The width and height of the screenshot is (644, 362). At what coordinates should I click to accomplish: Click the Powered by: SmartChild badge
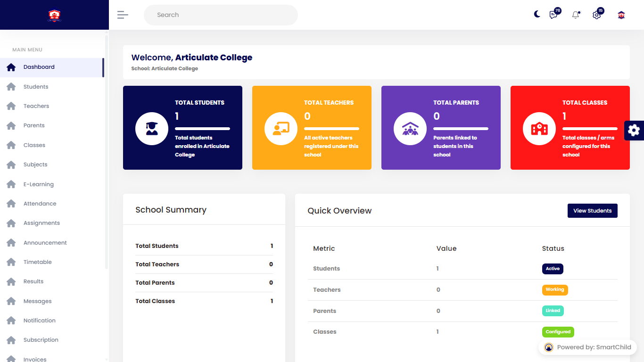coord(587,347)
